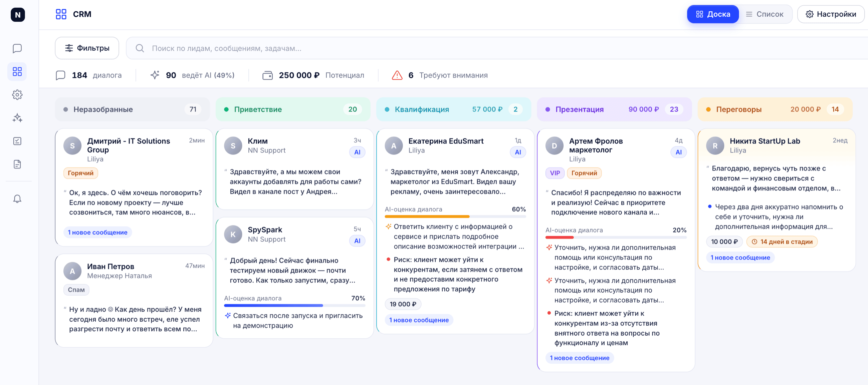Open the tasks checklist icon in sidebar

tap(17, 141)
